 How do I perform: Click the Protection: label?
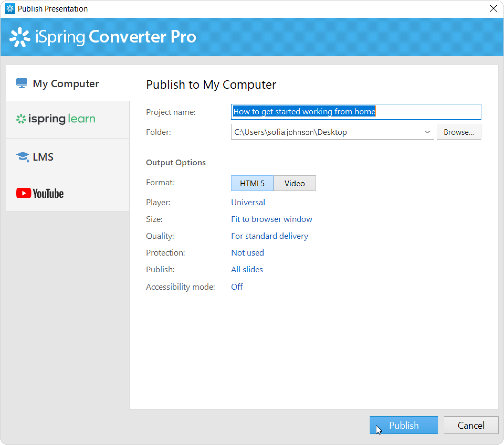click(x=166, y=253)
